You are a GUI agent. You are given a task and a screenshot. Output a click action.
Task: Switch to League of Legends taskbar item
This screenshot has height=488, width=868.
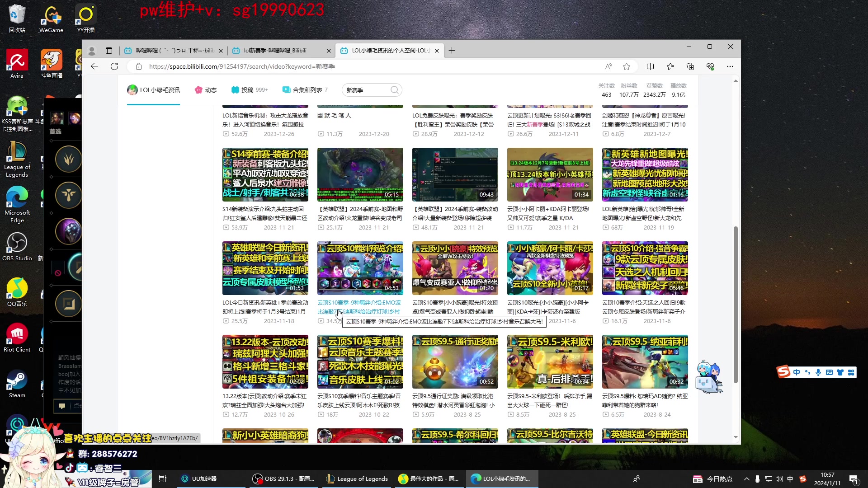pyautogui.click(x=357, y=479)
